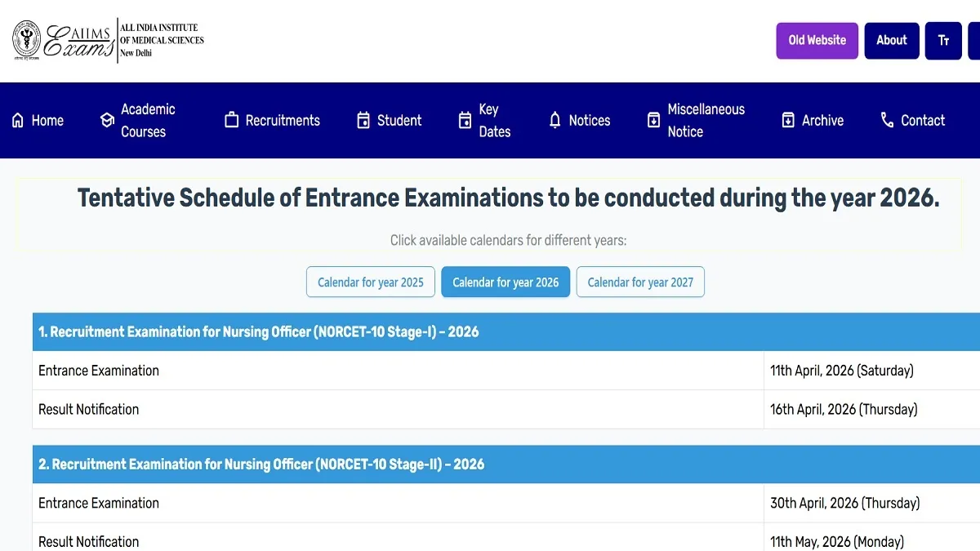Viewport: 980px width, 551px height.
Task: Switch to Calendar for year 2027
Action: pyautogui.click(x=640, y=282)
